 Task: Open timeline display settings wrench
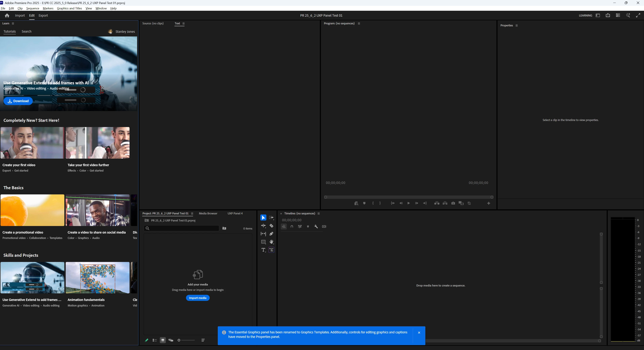tap(316, 227)
